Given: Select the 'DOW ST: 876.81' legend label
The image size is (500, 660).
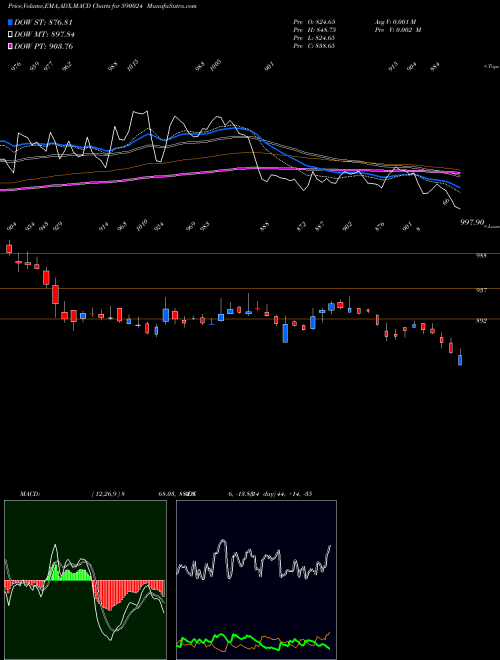Looking at the screenshot, I should coord(43,22).
